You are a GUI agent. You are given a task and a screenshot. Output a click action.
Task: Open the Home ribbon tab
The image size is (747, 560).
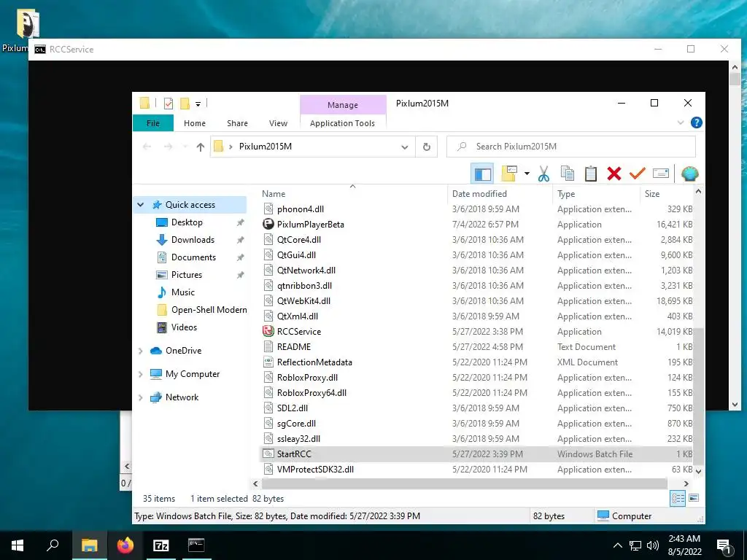point(194,122)
